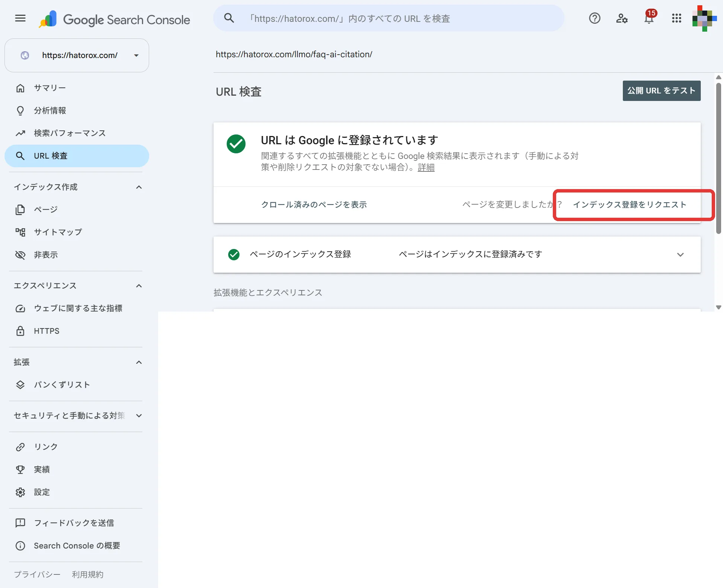The height and width of the screenshot is (588, 723).
Task: Click the trophy icon beside 実績
Action: (20, 469)
